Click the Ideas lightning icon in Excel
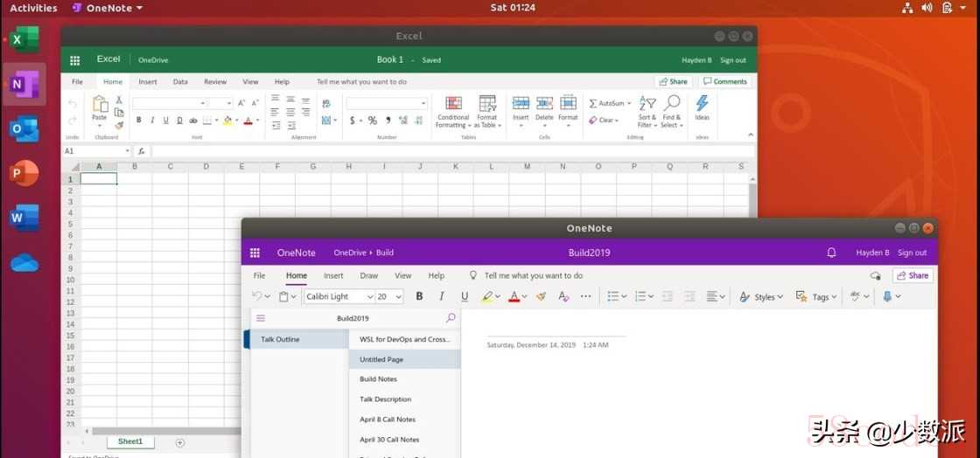 tap(702, 108)
